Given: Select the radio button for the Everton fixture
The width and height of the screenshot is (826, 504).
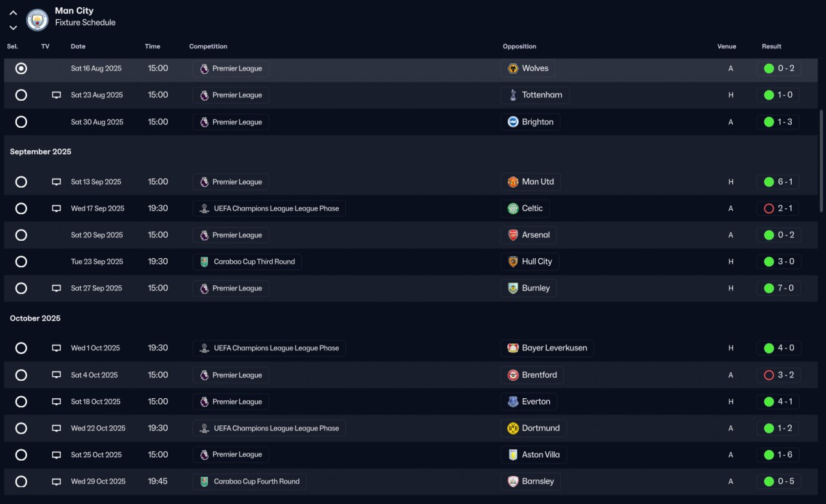Looking at the screenshot, I should pyautogui.click(x=21, y=401).
